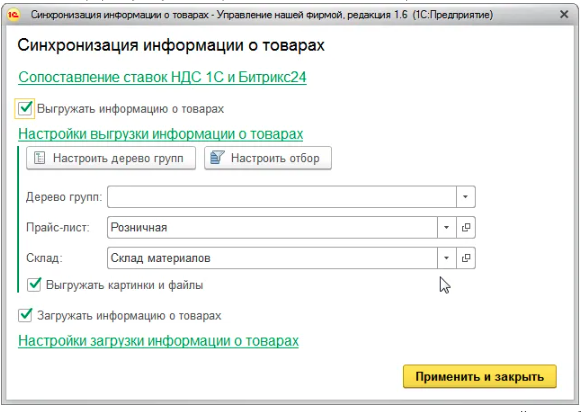Open Настройки выгрузки информации о товарах link
Viewport: 581px width, 412px height.
160,134
